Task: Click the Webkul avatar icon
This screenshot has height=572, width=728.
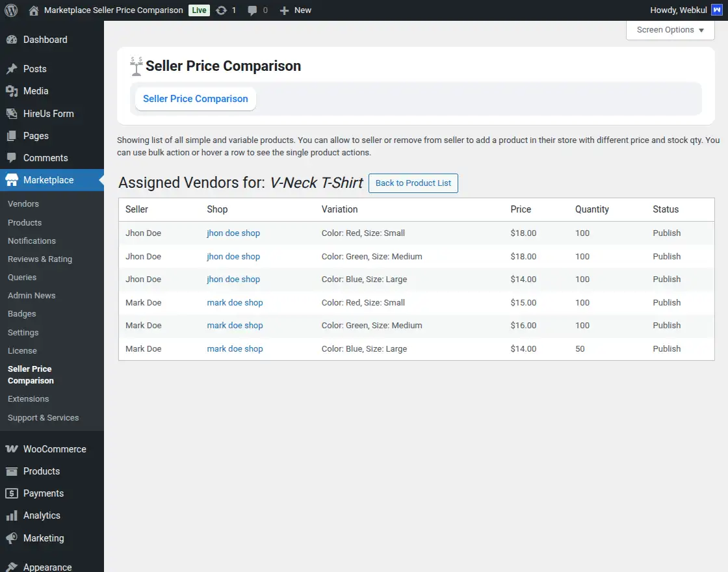Action: point(717,10)
